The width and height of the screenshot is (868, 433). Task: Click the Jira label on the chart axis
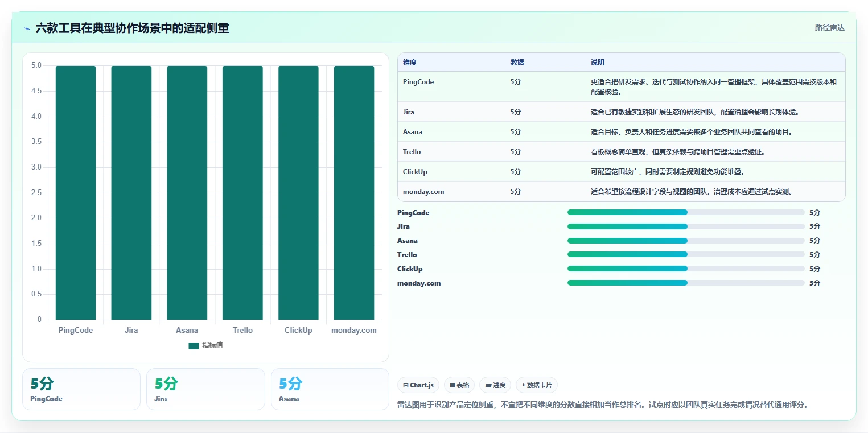coord(131,331)
